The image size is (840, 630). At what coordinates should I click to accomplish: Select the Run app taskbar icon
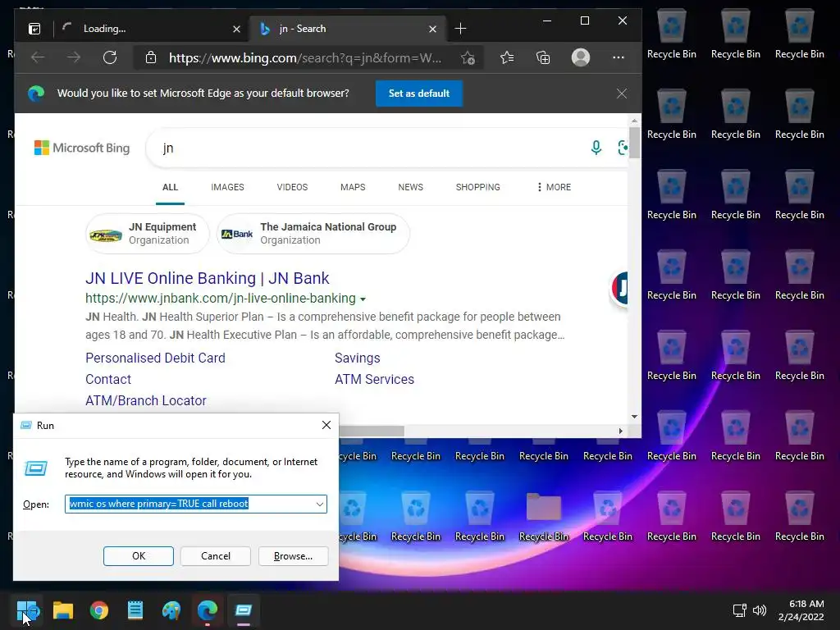(243, 610)
